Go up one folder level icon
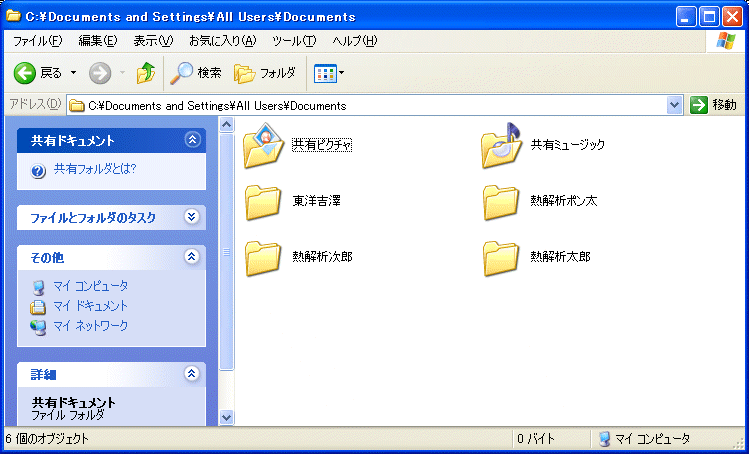 point(146,73)
